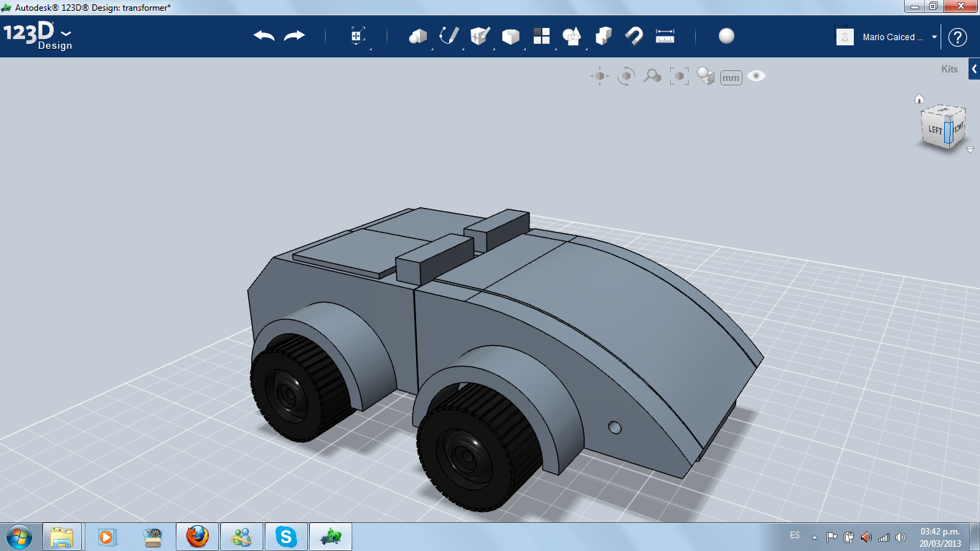Viewport: 980px width, 551px height.
Task: Open the Construct tool menu
Action: coord(480,36)
